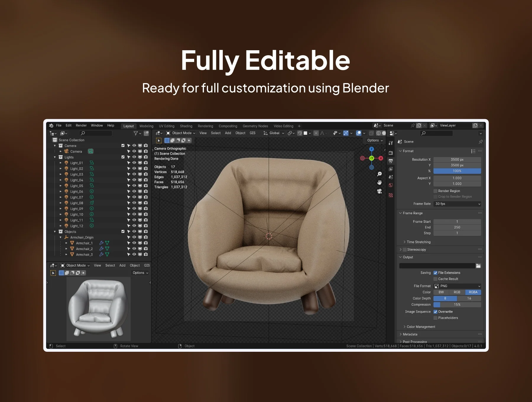532x402 pixels.
Task: Disable Light_07 in renders camera icon
Action: [x=146, y=197]
